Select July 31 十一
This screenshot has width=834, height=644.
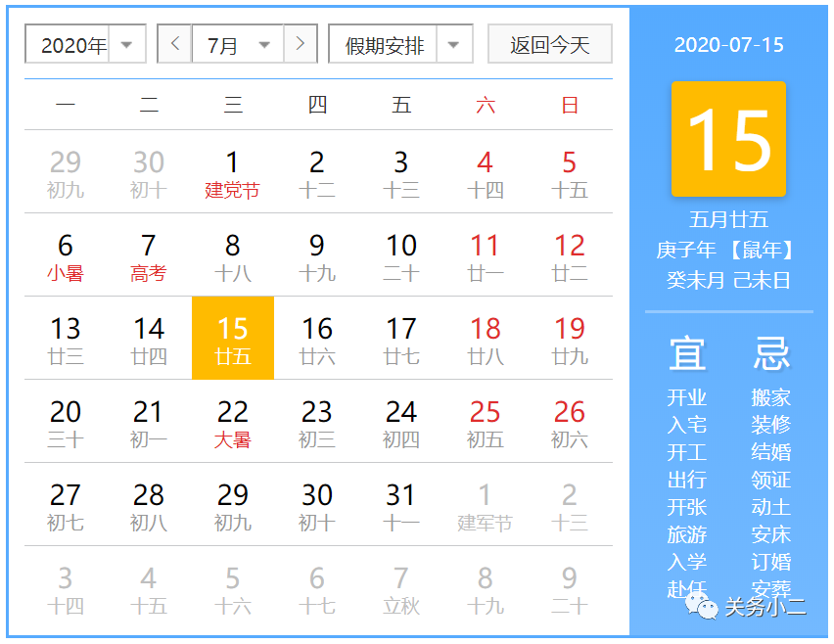click(x=401, y=505)
